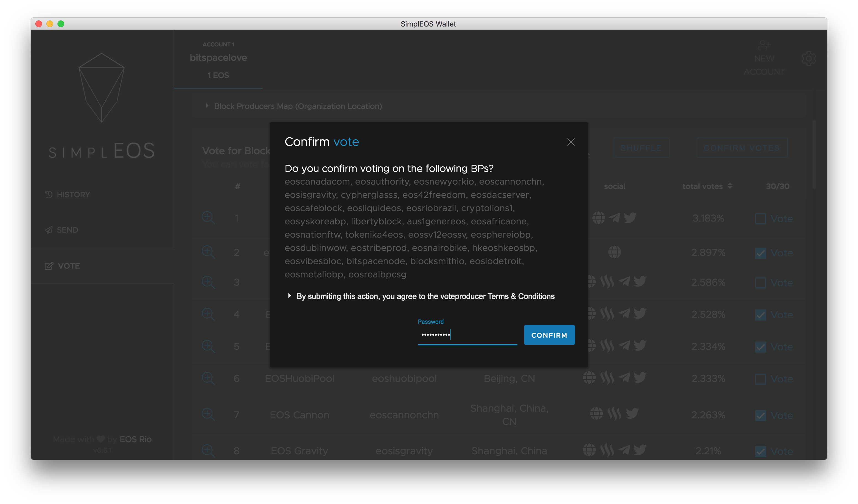Zoom details for producer row 1
858x504 pixels.
pyautogui.click(x=208, y=218)
